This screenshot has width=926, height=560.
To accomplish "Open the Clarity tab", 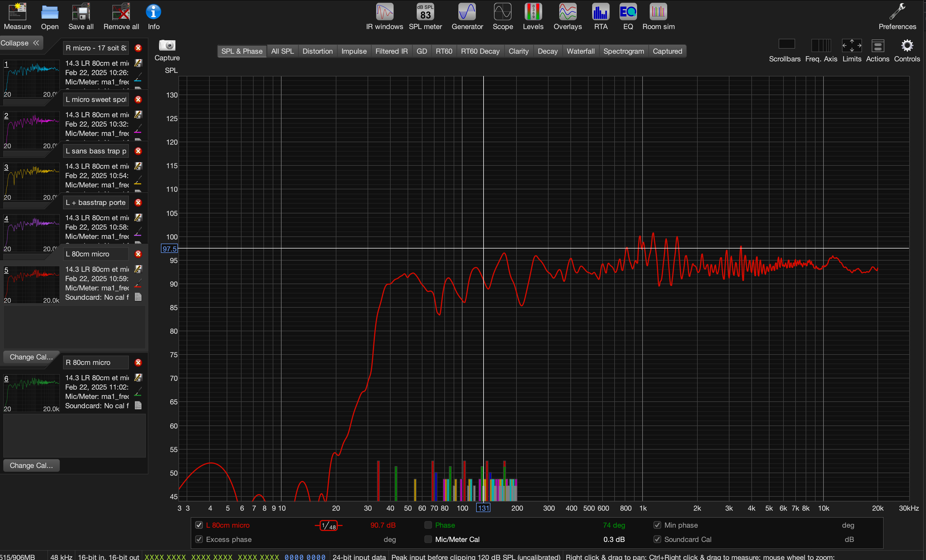I will 518,51.
